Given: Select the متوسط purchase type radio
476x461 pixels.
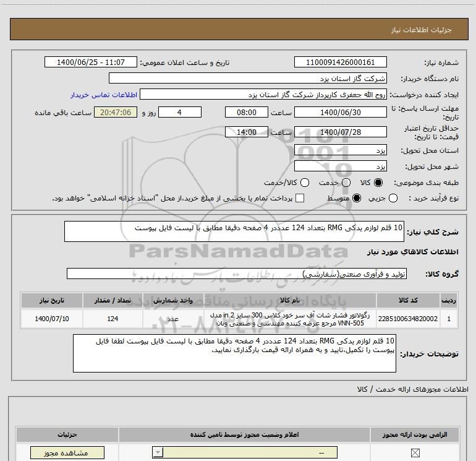Looking at the screenshot, I should pos(357,198).
